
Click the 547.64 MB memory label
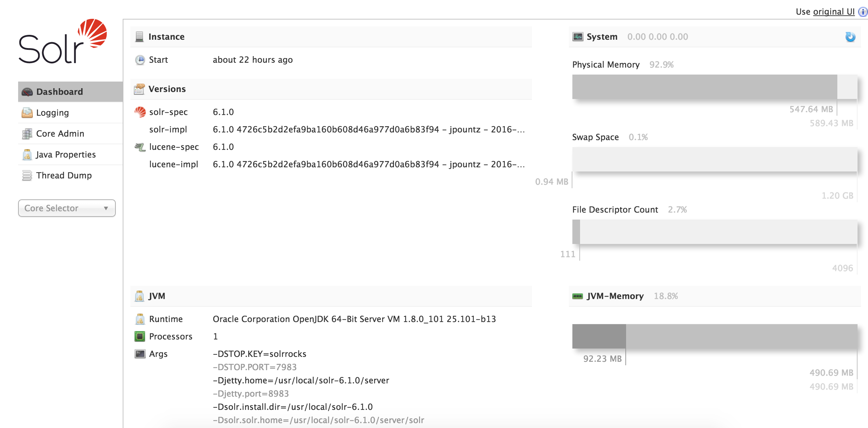click(x=811, y=109)
